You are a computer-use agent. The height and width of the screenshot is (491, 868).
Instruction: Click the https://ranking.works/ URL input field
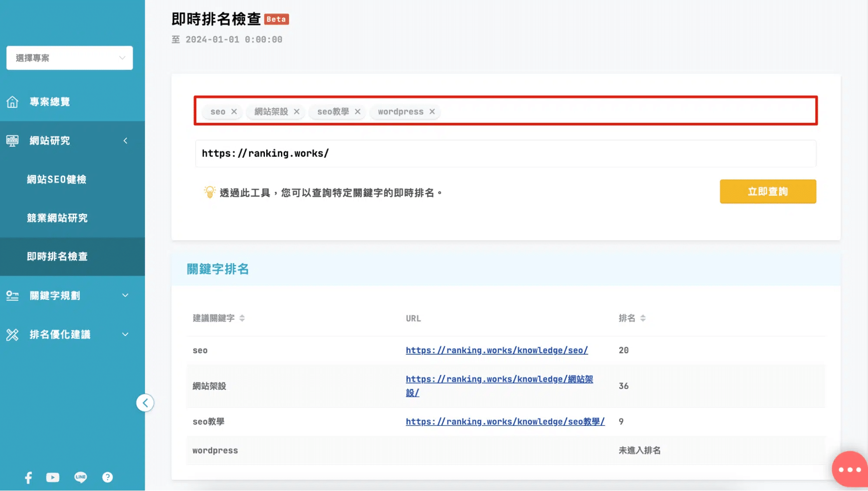point(505,153)
